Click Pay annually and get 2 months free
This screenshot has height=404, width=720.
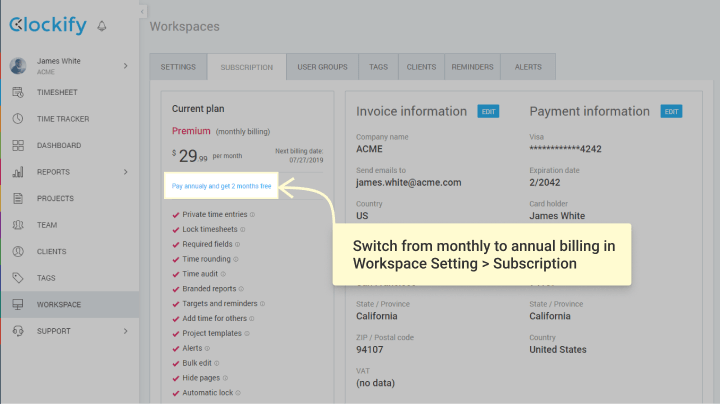(221, 186)
